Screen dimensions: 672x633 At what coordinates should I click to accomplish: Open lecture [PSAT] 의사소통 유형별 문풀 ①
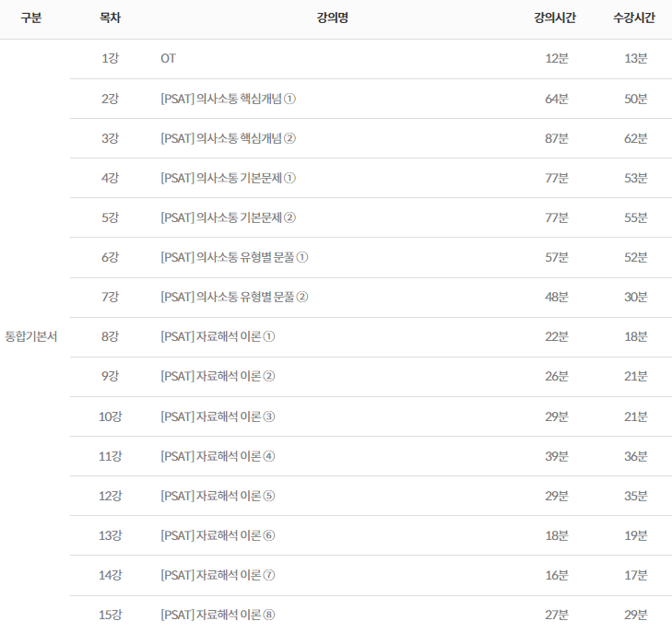coord(234,258)
